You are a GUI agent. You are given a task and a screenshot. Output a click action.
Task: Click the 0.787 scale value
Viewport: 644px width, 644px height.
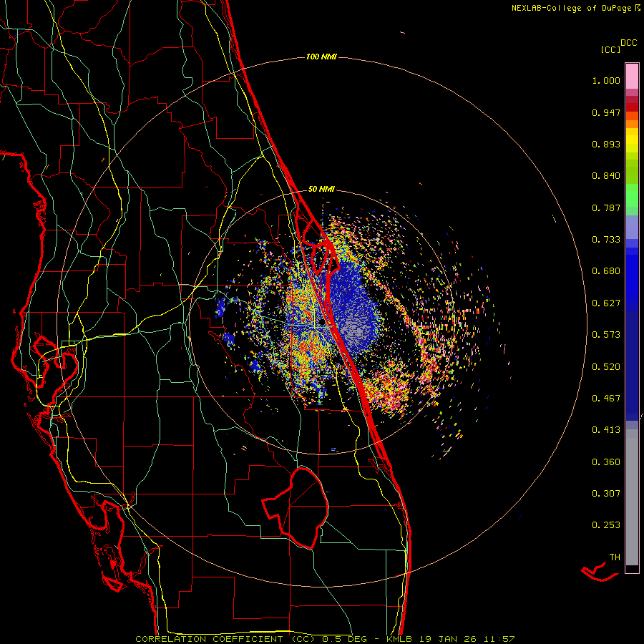pyautogui.click(x=606, y=208)
